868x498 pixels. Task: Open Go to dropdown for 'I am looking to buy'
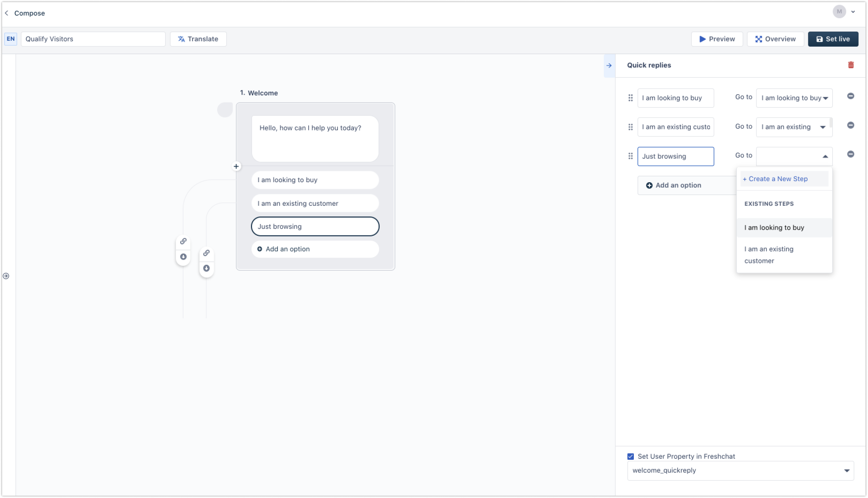(794, 98)
